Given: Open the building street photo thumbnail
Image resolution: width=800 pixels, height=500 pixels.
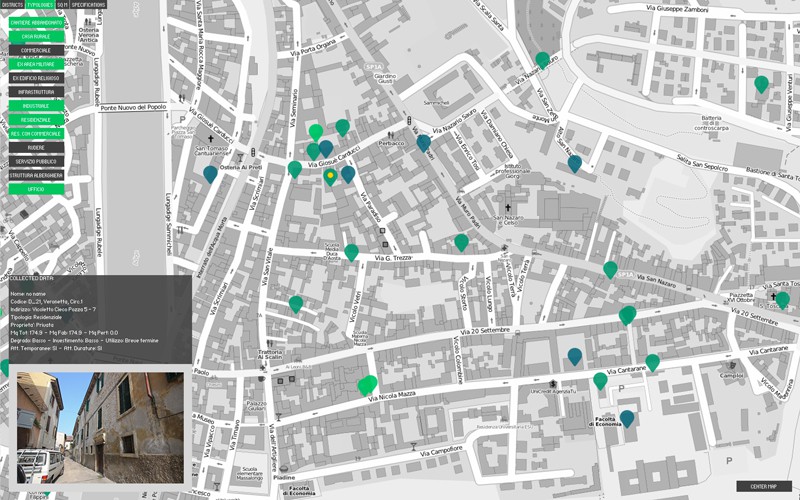Looking at the screenshot, I should (100, 428).
